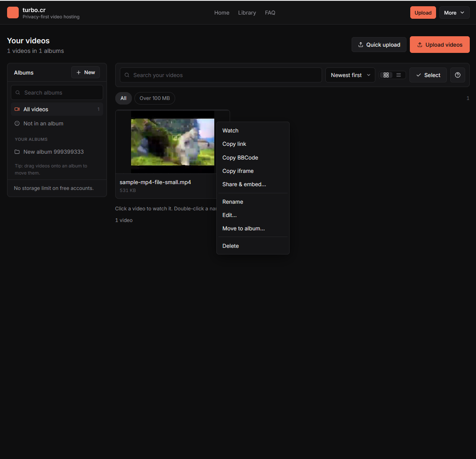Viewport: 476px width, 459px height.
Task: Select Copy link in the context menu
Action: pyautogui.click(x=253, y=144)
